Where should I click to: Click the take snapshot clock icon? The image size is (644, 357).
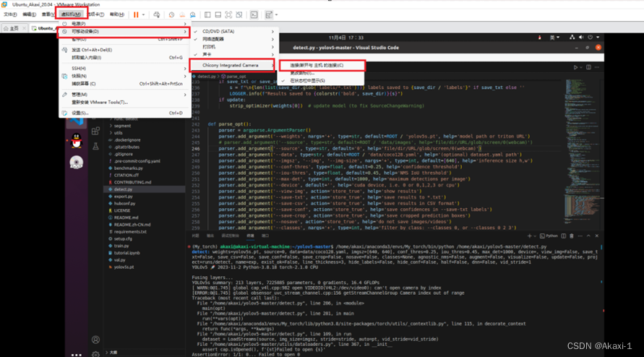click(x=172, y=14)
